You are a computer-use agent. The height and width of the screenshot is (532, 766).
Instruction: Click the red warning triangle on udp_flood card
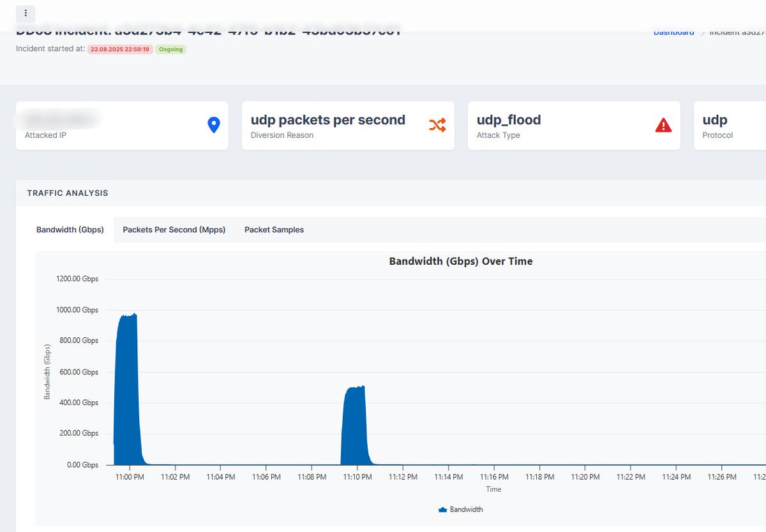664,125
